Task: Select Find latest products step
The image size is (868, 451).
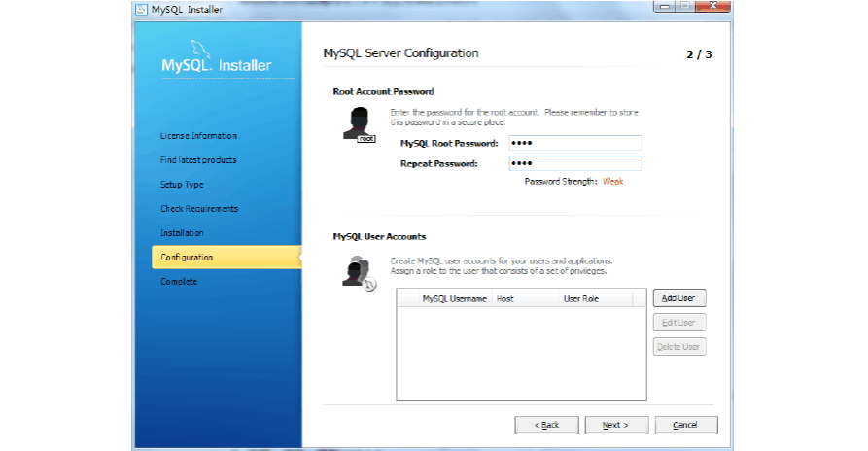Action: (x=198, y=160)
